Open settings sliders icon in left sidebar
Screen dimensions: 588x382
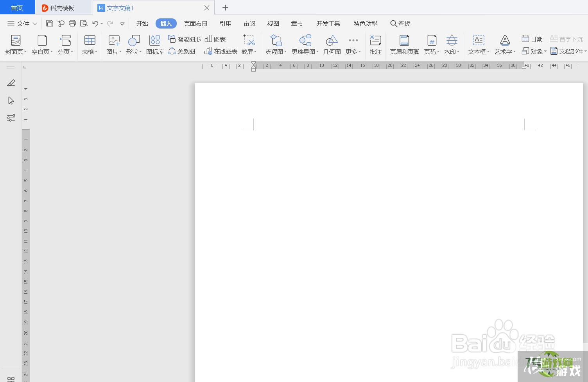pyautogui.click(x=11, y=118)
